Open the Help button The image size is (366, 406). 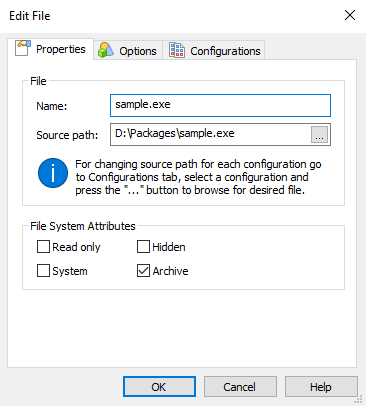pyautogui.click(x=321, y=387)
